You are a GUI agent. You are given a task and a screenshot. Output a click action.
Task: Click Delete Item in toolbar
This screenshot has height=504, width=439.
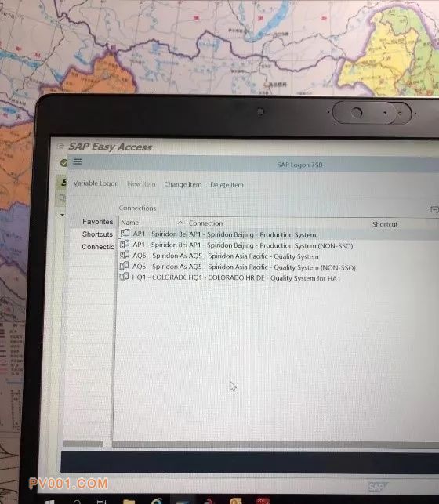pos(227,185)
